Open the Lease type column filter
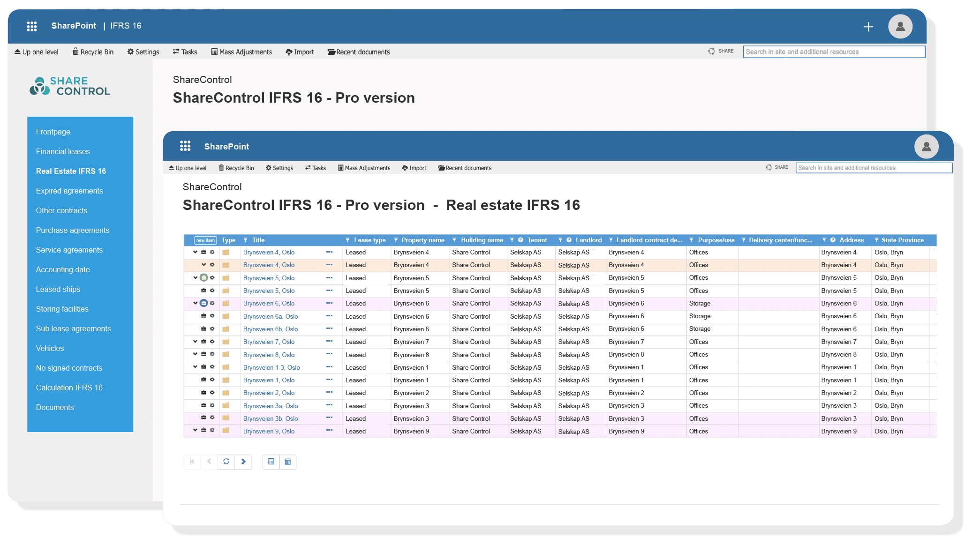The image size is (980, 552). (x=347, y=240)
